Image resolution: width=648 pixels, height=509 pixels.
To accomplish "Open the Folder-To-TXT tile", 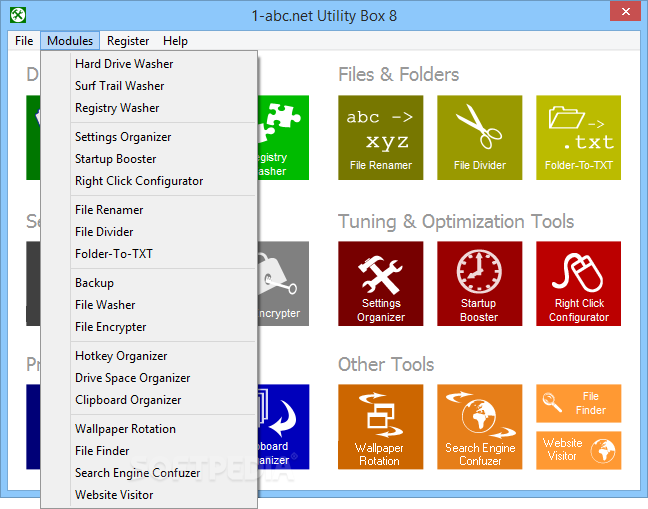I will coord(578,138).
